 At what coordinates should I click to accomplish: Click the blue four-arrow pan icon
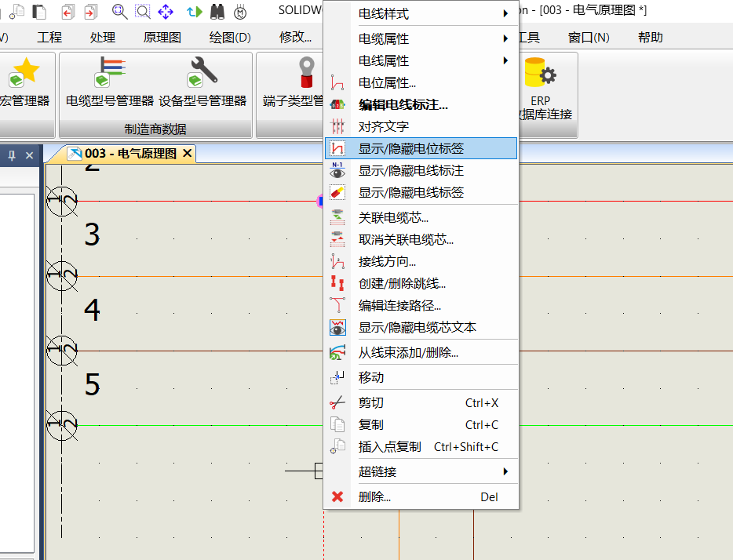(x=166, y=11)
